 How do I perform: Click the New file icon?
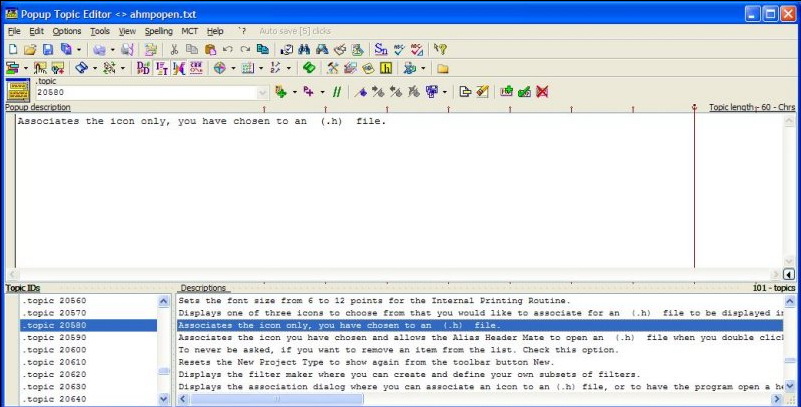pyautogui.click(x=12, y=49)
